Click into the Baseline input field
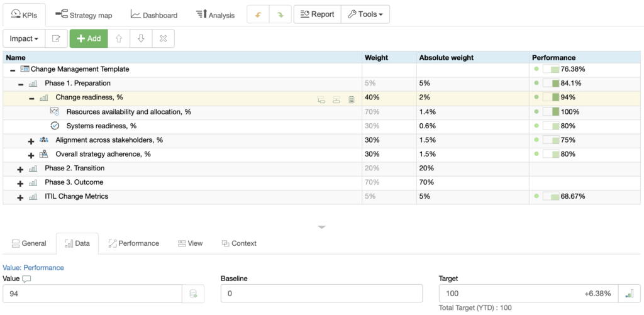 (x=321, y=294)
